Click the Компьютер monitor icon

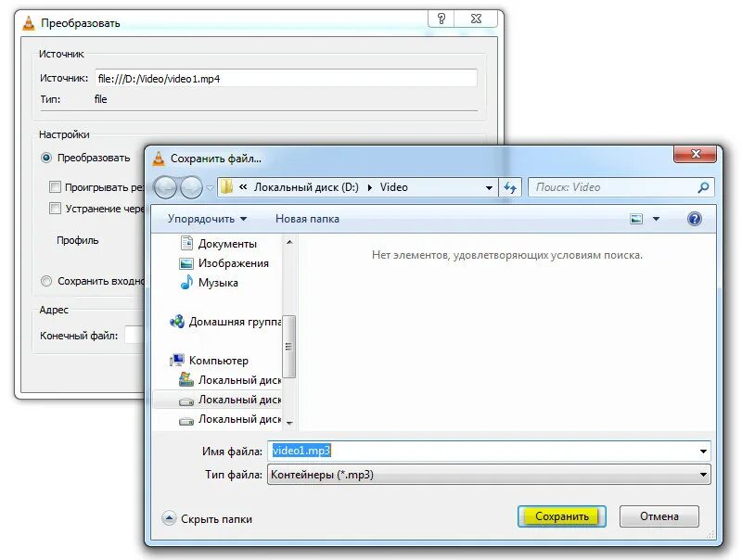[x=177, y=360]
